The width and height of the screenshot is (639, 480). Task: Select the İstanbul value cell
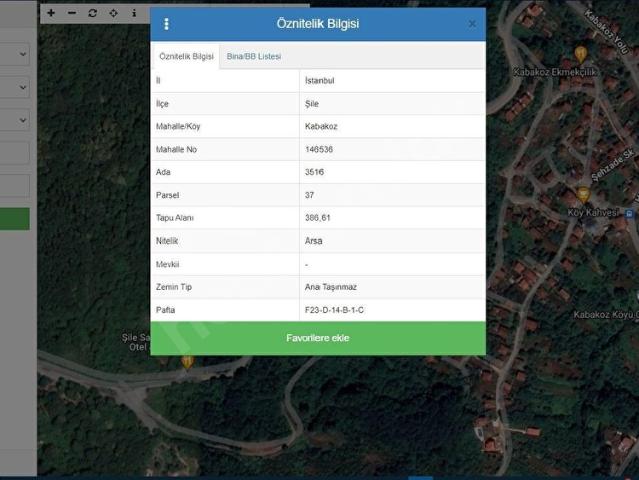392,81
